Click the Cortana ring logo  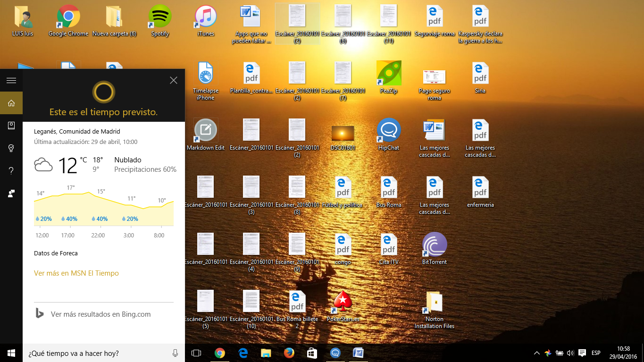pos(103,92)
